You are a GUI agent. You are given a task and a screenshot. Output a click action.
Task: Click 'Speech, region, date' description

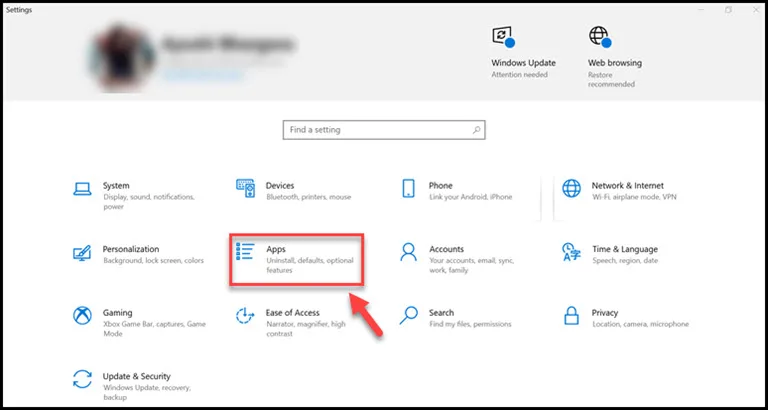click(x=625, y=261)
